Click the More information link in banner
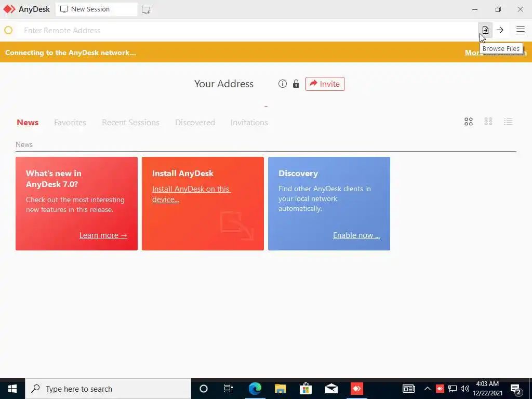Viewport: 532px width, 399px height. coord(496,52)
